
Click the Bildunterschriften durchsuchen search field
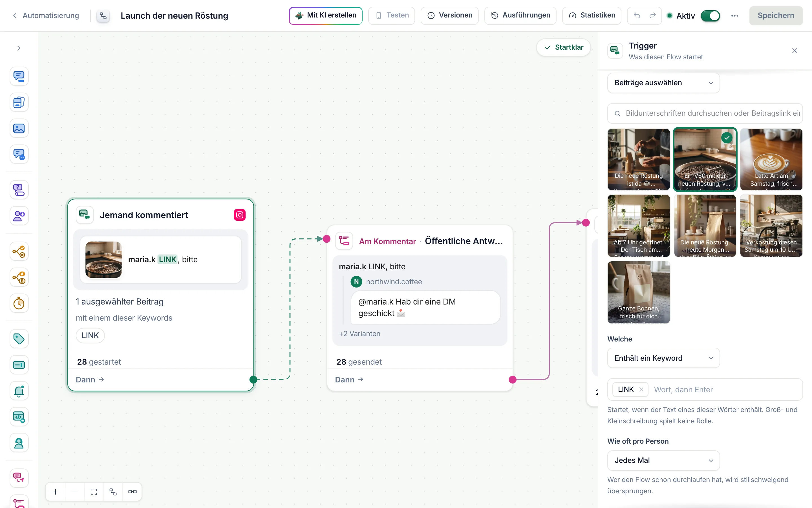coord(705,113)
